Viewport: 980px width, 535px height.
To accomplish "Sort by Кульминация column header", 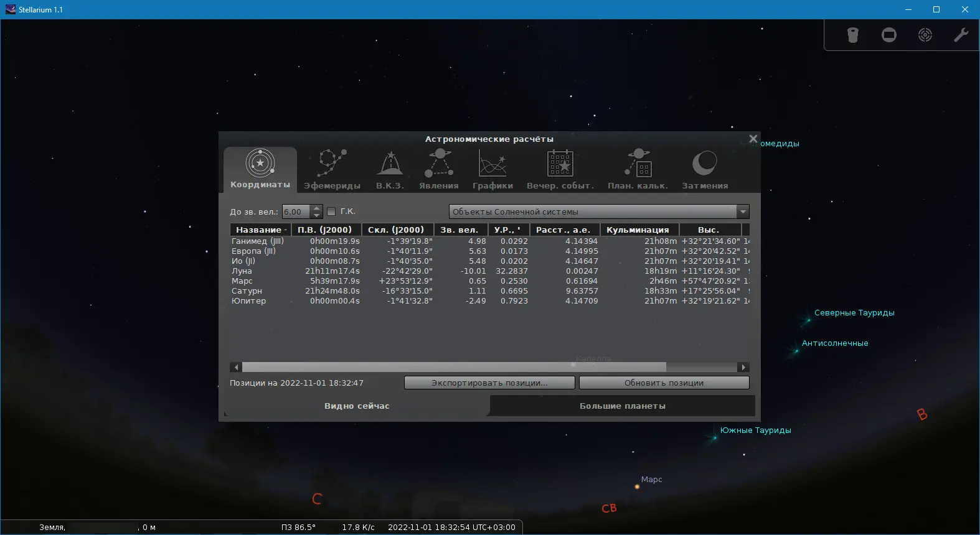I will coord(639,230).
